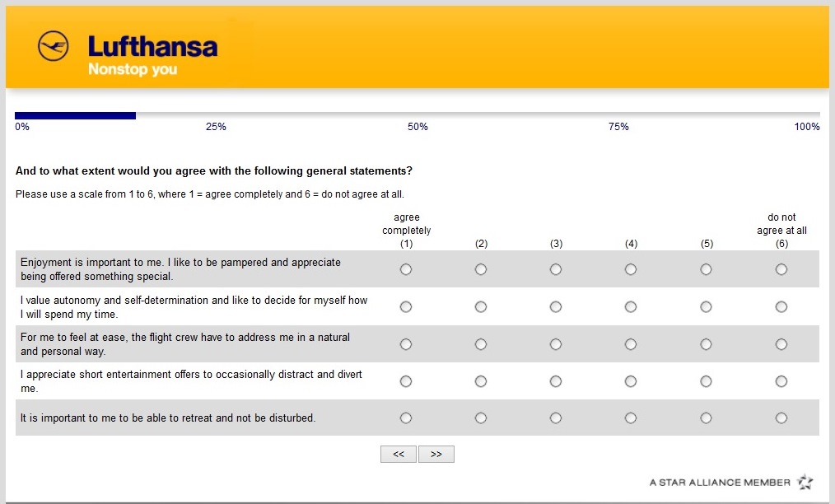Click the survey progress bar

417,115
